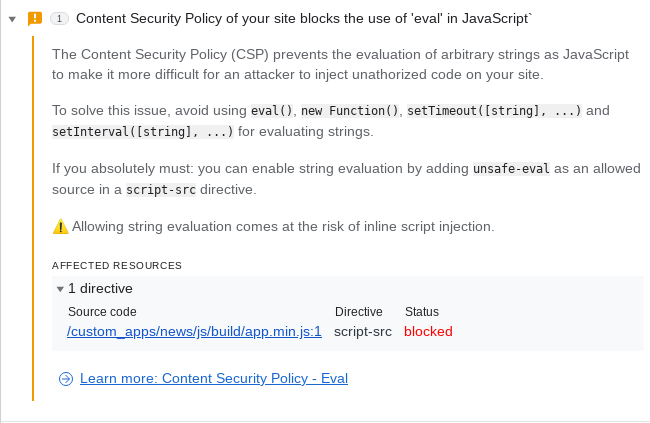Click the eval() code snippet

coord(272,111)
